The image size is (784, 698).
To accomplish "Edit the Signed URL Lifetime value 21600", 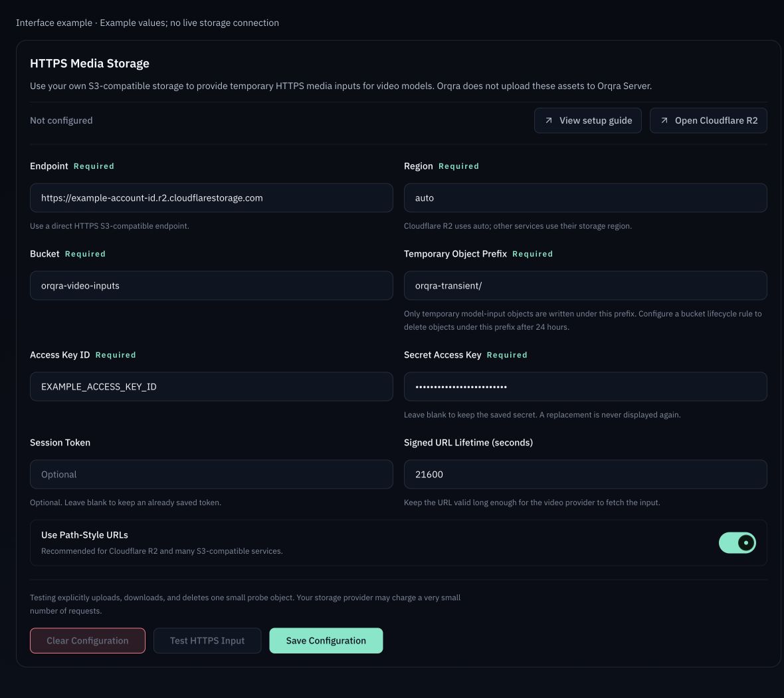I will tap(585, 475).
